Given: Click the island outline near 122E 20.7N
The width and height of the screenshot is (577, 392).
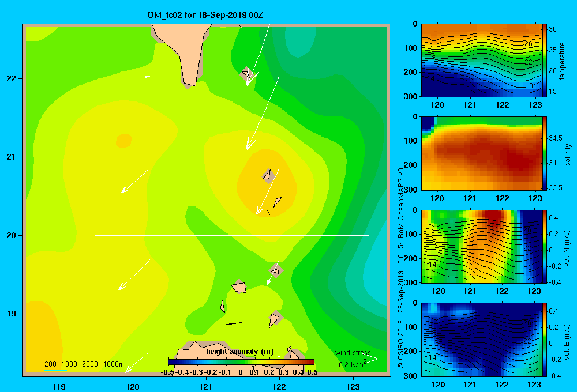Looking at the screenshot, I should 268,175.
